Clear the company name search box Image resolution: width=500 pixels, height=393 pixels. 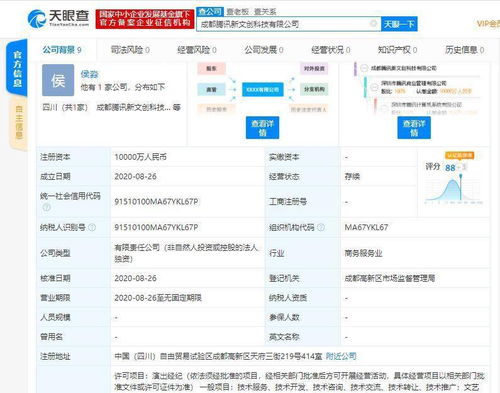[x=374, y=23]
